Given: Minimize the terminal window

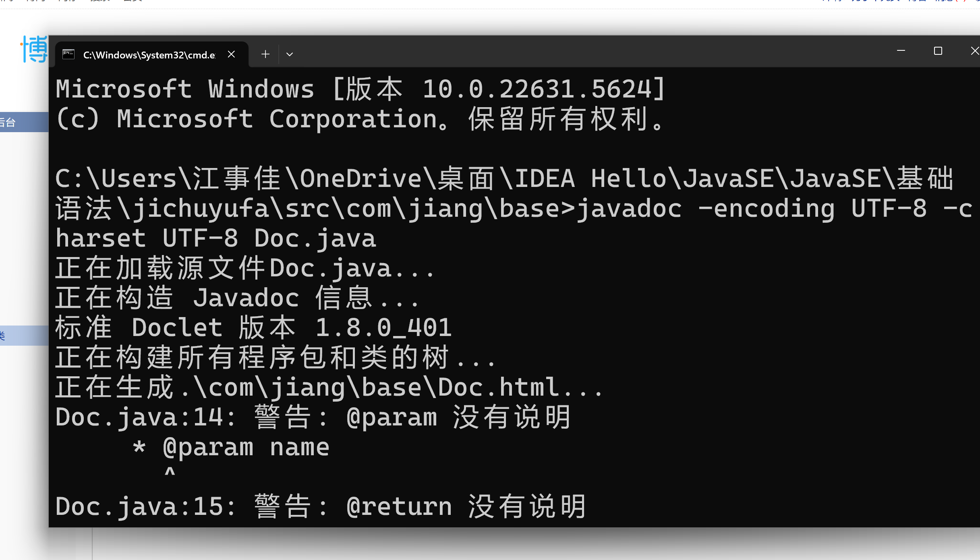Looking at the screenshot, I should coord(901,51).
